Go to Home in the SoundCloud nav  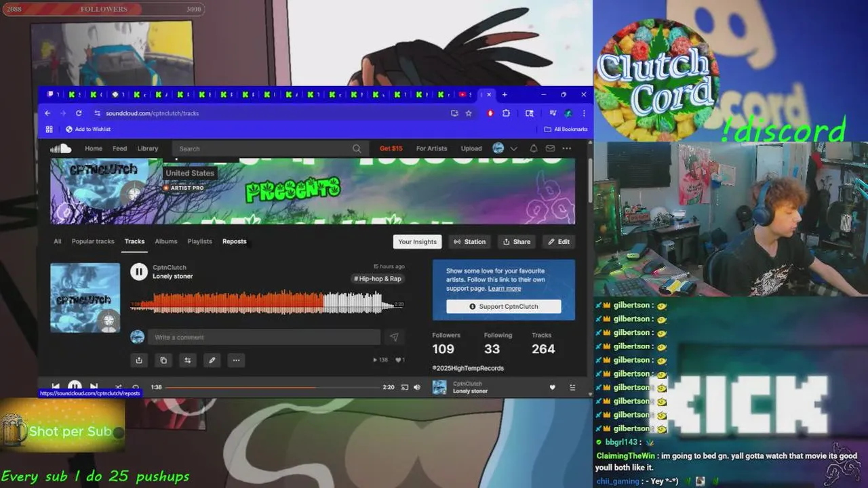point(94,148)
